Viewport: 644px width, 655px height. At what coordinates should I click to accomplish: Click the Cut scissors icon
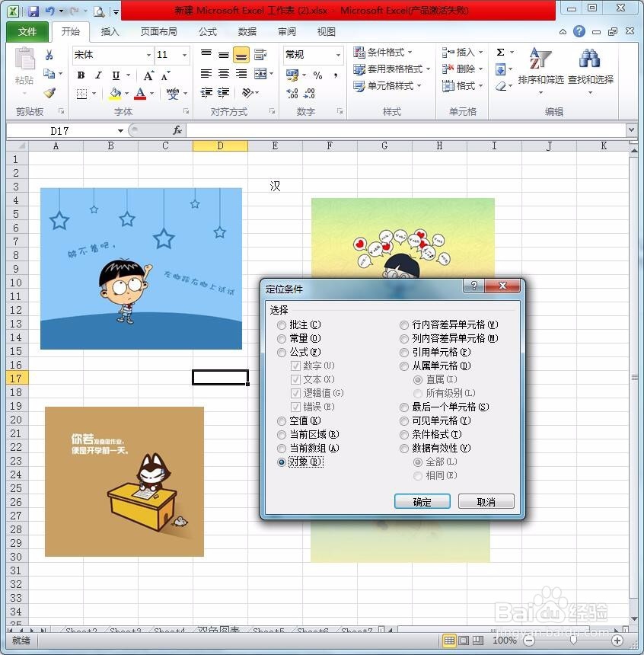[x=49, y=55]
